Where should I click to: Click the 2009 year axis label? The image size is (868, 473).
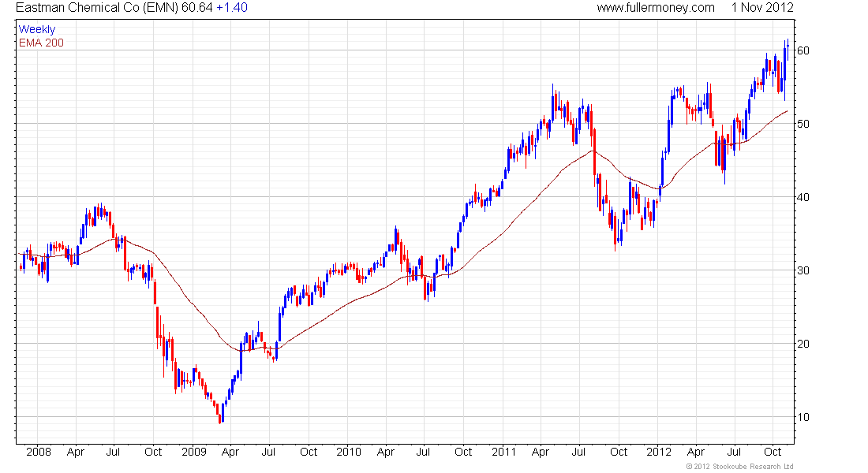click(194, 452)
